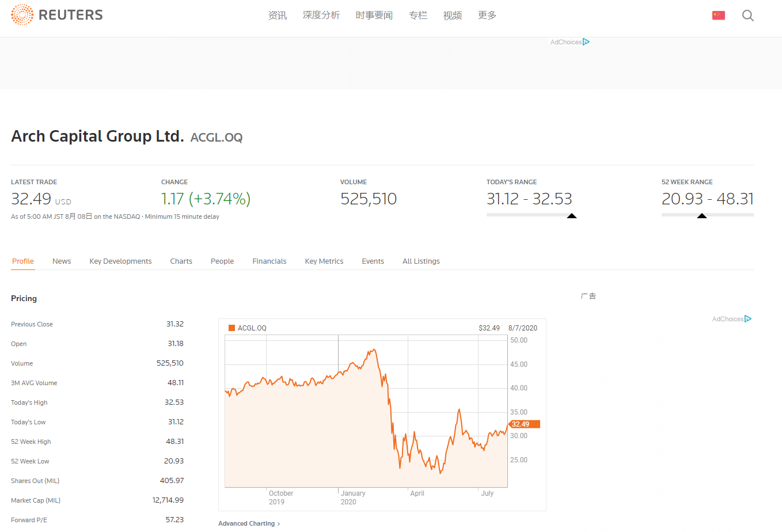Click the Reuters logo
Image resolution: width=782 pixels, height=532 pixels.
(x=57, y=15)
